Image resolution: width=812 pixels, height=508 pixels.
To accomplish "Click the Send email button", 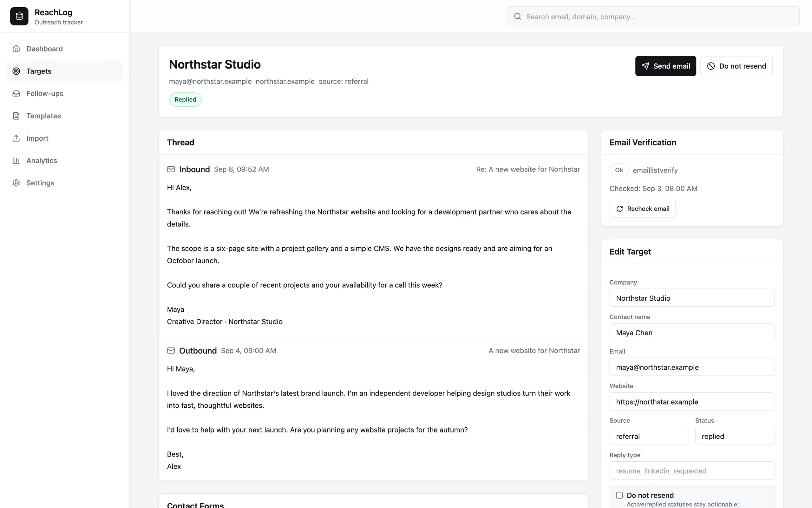I will coord(665,66).
